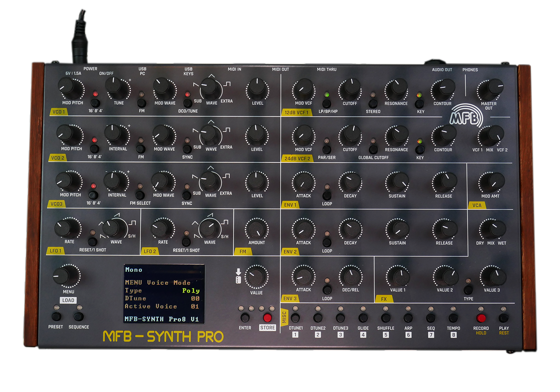The width and height of the screenshot is (560, 392).
Task: Click the PLAY REST button
Action: (x=503, y=318)
